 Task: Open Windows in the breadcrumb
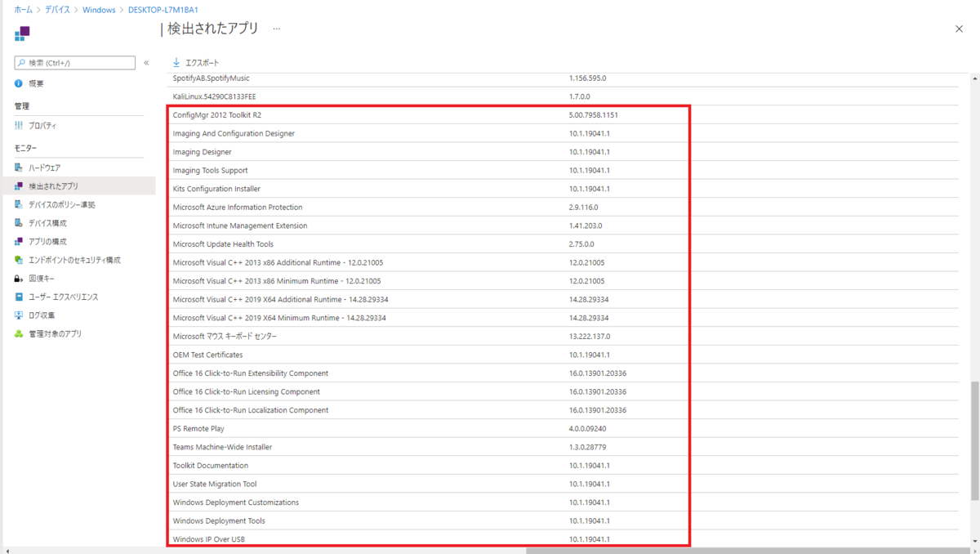[x=99, y=10]
